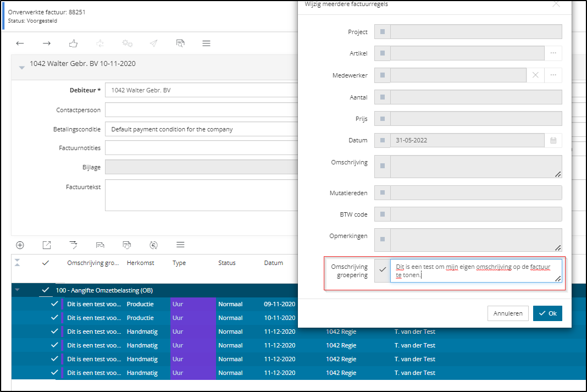Enable the Omschrijving field checkbox
Image resolution: width=587 pixels, height=392 pixels.
click(x=382, y=166)
